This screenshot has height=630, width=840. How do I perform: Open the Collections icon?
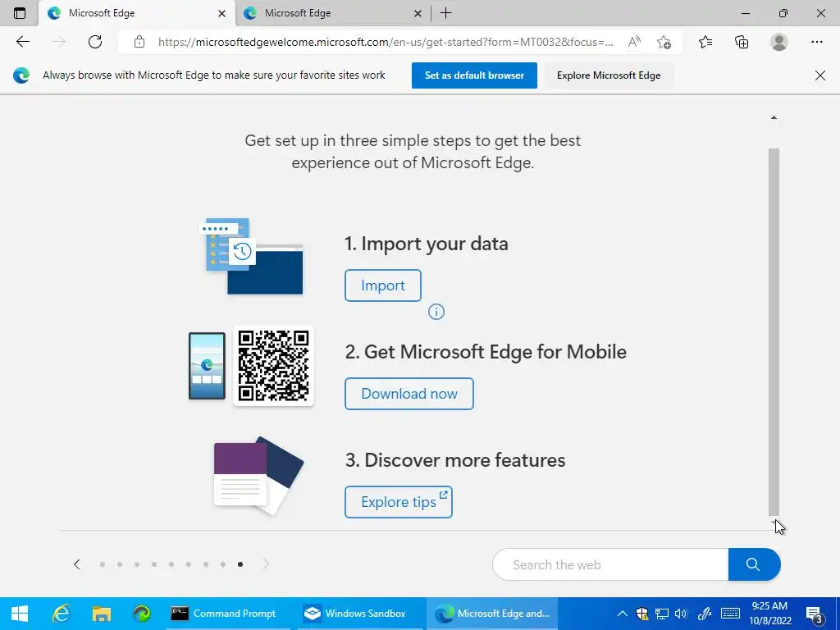click(x=742, y=42)
